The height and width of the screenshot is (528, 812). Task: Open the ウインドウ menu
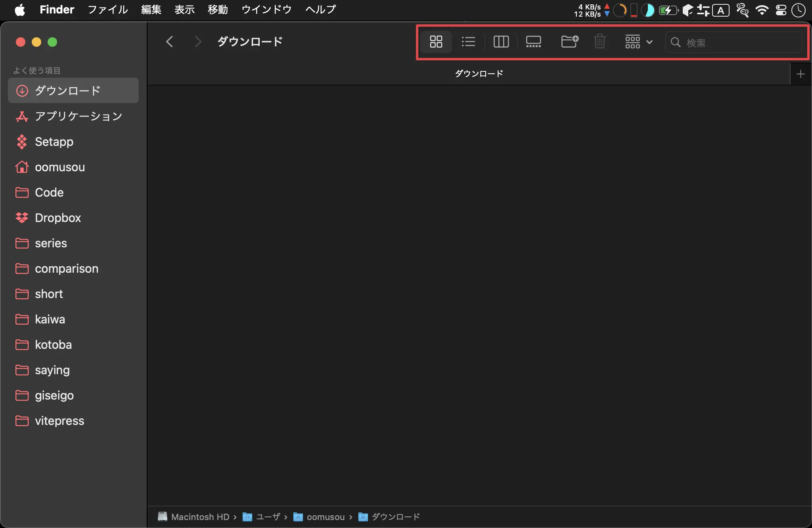tap(266, 10)
